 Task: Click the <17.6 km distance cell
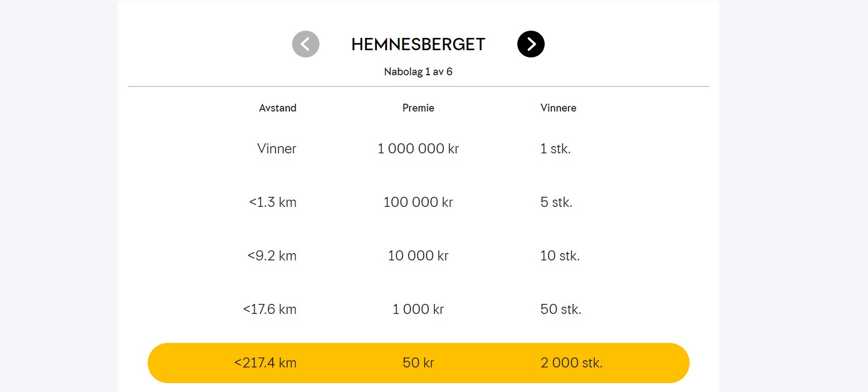coord(270,309)
